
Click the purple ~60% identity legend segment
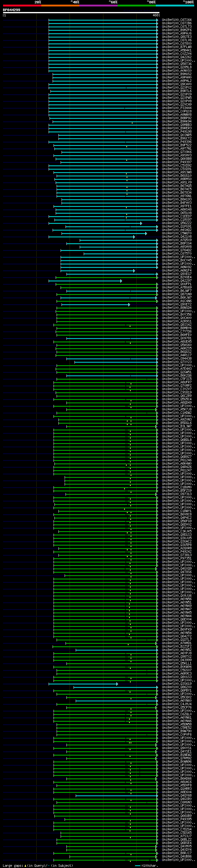tap(99, 6)
